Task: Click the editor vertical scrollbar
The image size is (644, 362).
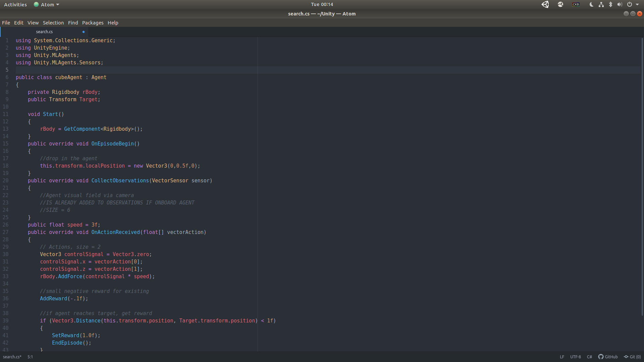Action: (x=642, y=176)
